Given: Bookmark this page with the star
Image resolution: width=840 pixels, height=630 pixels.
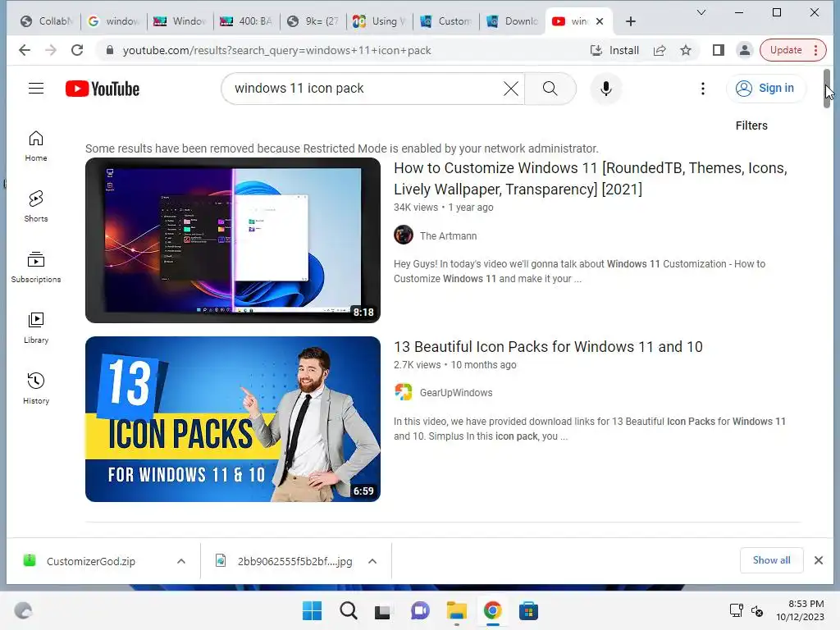Looking at the screenshot, I should [x=685, y=50].
